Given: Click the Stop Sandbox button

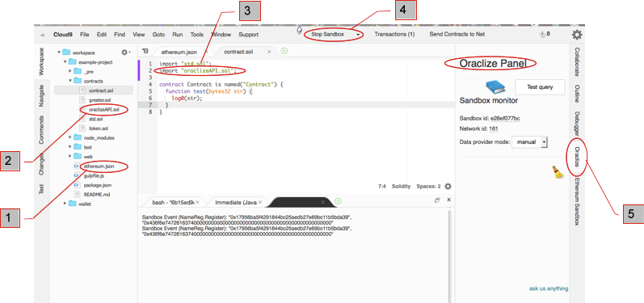Looking at the screenshot, I should pos(328,35).
